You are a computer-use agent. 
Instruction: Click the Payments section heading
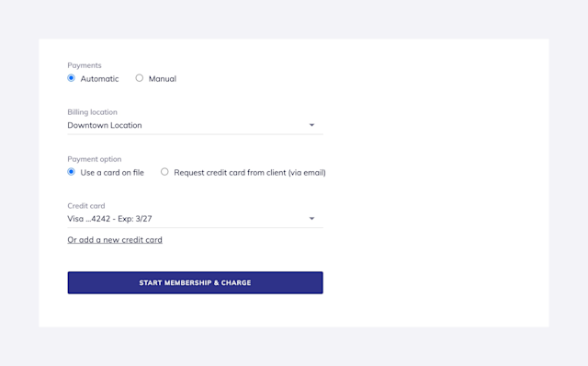click(x=85, y=65)
